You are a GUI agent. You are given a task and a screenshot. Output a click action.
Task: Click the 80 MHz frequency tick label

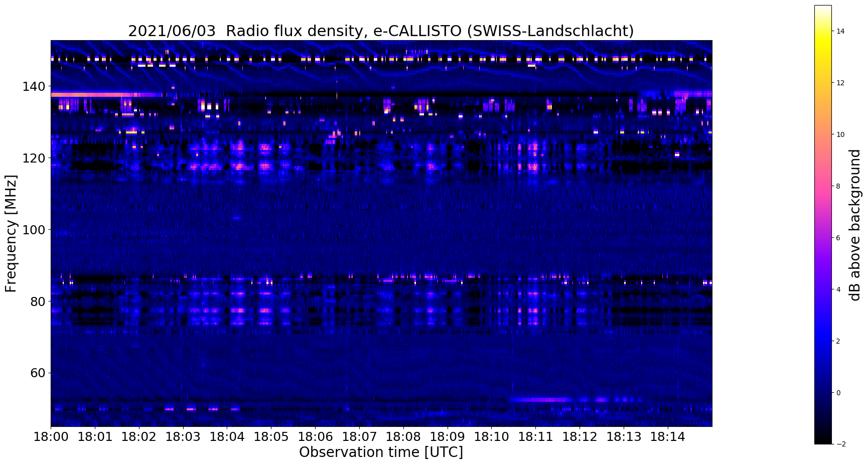pos(37,301)
